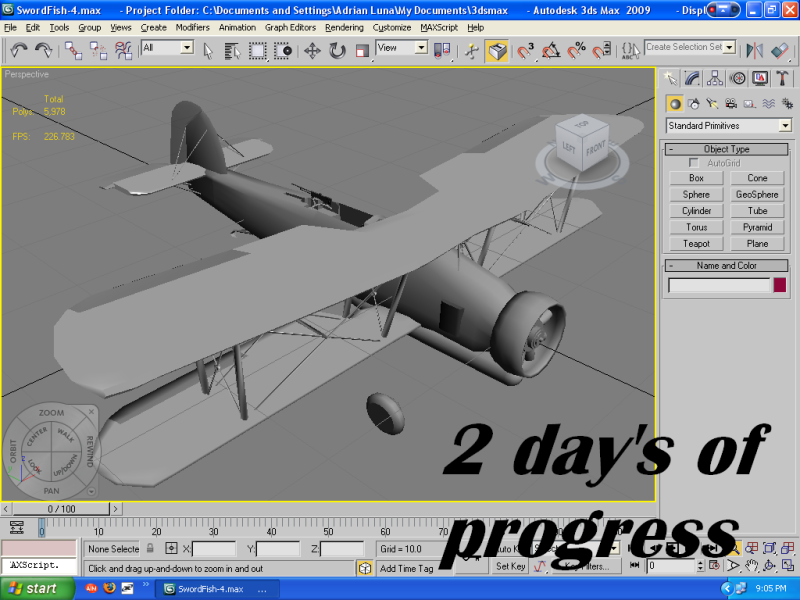
Task: Select the Lights category icon
Action: click(x=712, y=103)
